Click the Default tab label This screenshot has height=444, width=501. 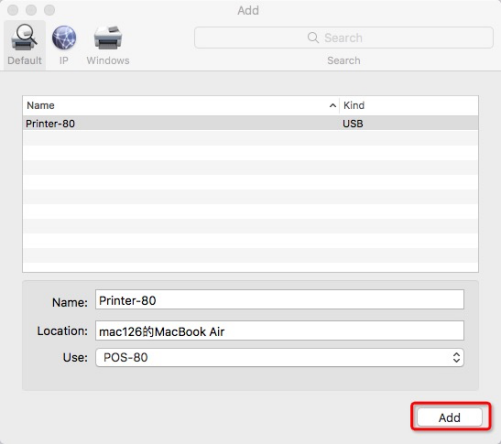[x=24, y=60]
